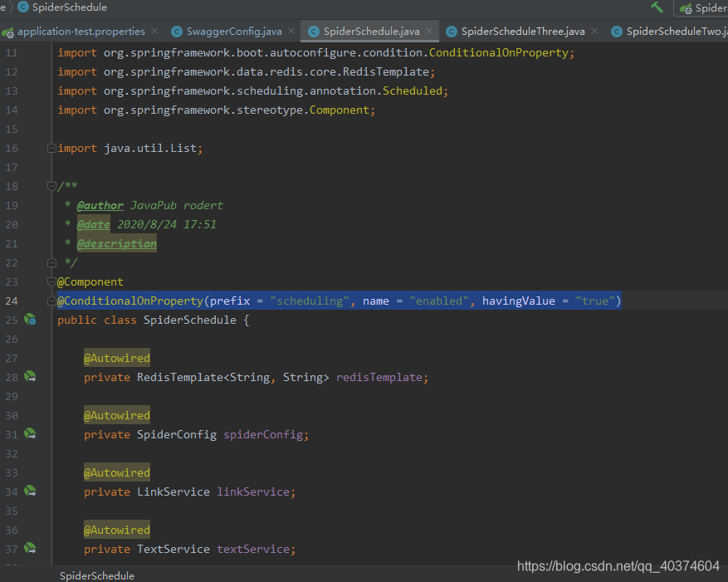Switch to the SpiderScheduleThree.java tab

tap(522, 31)
